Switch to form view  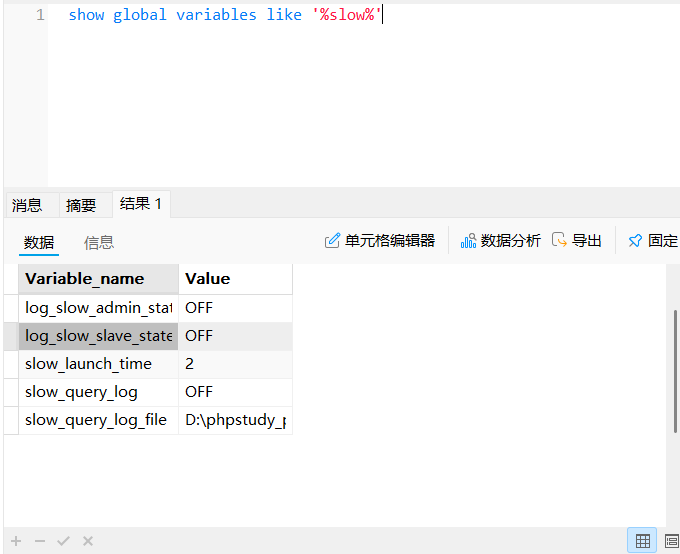pyautogui.click(x=671, y=541)
